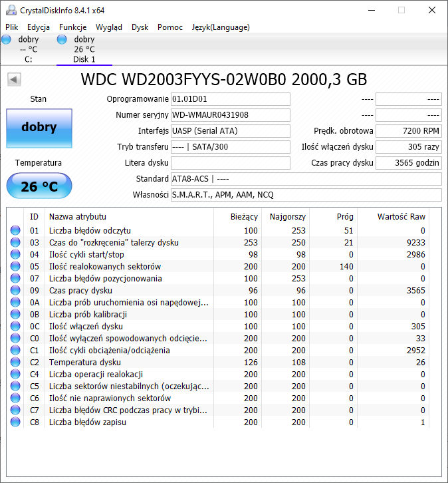Select row Liczba prób kalibracji
The height and width of the screenshot is (483, 448).
(217, 314)
